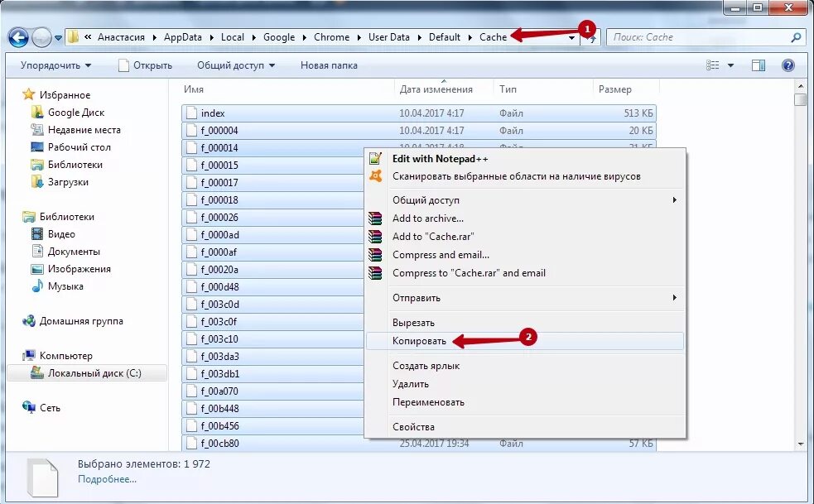Open the Общий доступ toolbar dropdown
Image resolution: width=814 pixels, height=504 pixels.
point(236,65)
